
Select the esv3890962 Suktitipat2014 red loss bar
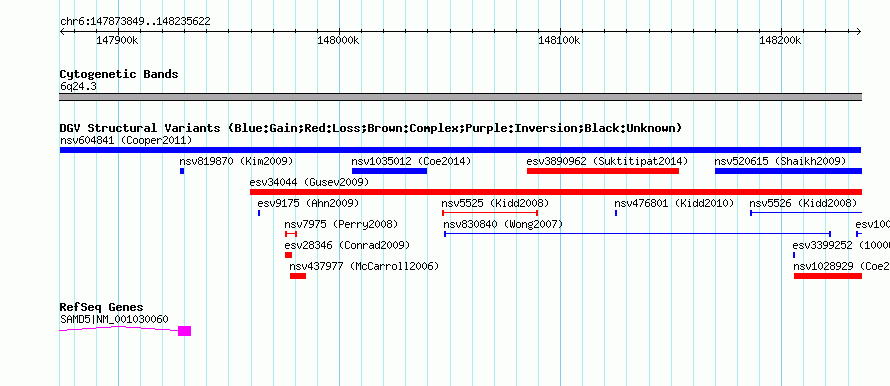(x=603, y=171)
